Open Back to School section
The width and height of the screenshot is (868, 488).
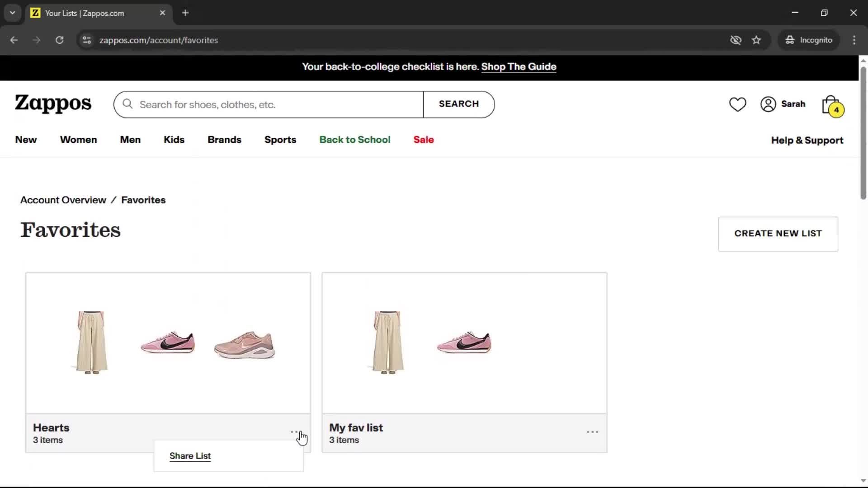click(355, 140)
